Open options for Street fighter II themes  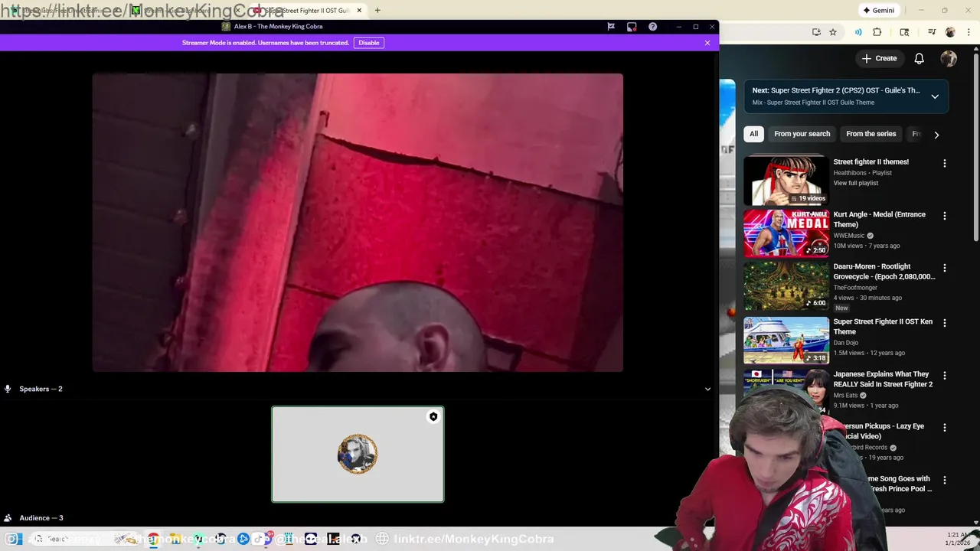(x=944, y=164)
